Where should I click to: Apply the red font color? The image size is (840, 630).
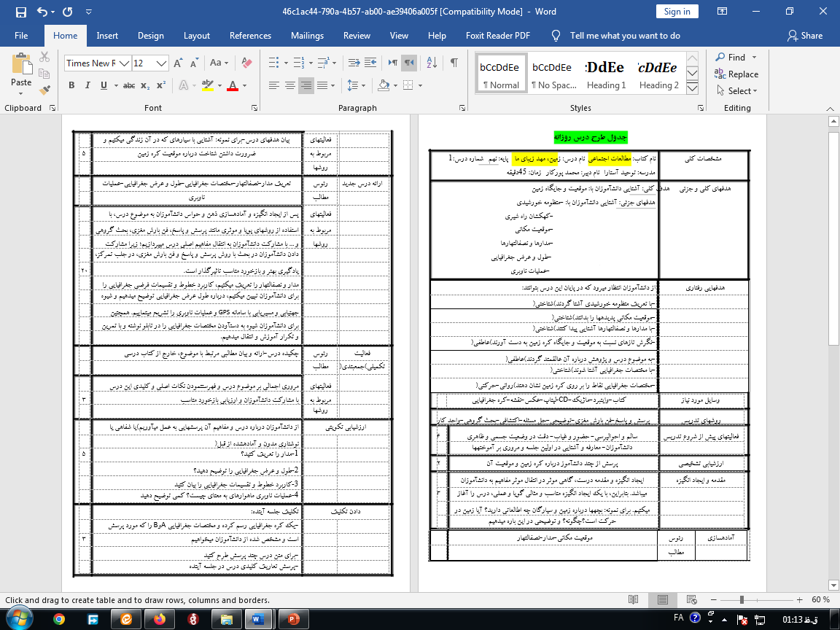tap(233, 85)
